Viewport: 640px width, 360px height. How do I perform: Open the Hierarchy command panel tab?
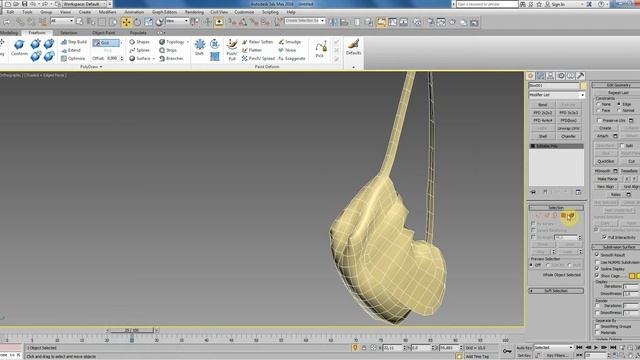(x=550, y=76)
